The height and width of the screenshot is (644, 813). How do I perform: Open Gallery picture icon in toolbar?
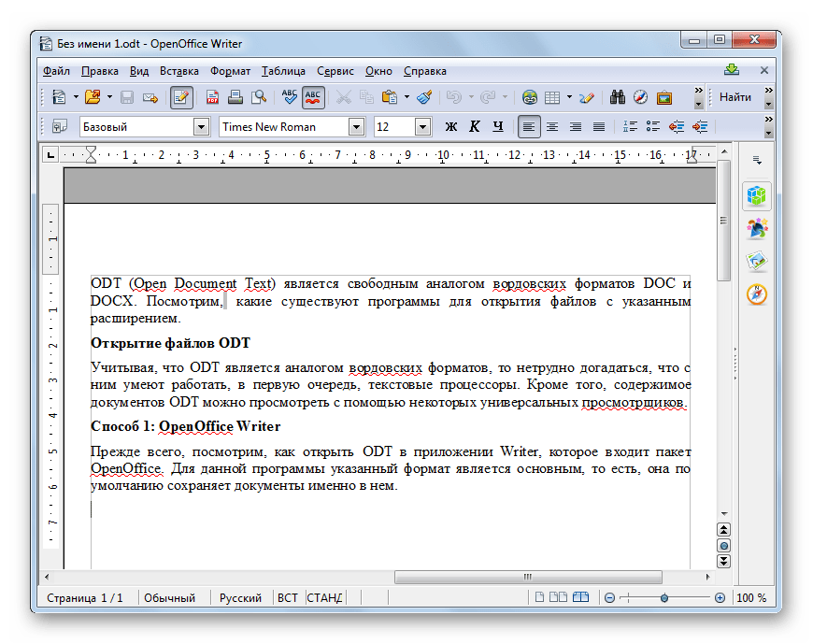click(x=664, y=97)
